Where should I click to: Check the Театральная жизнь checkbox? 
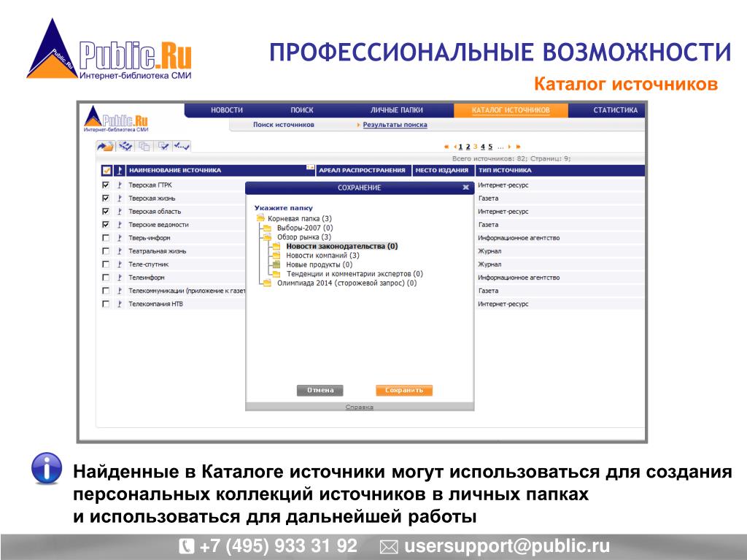click(x=106, y=251)
